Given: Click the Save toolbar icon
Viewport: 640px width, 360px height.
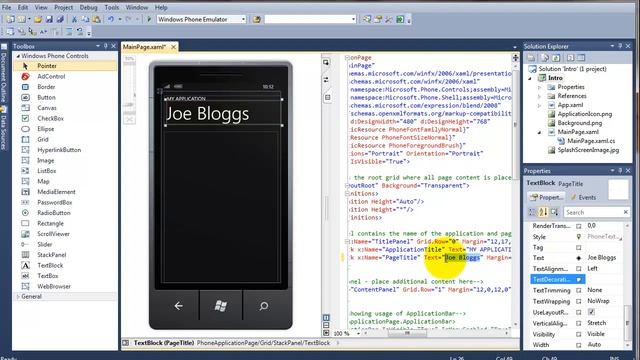Looking at the screenshot, I should point(49,19).
